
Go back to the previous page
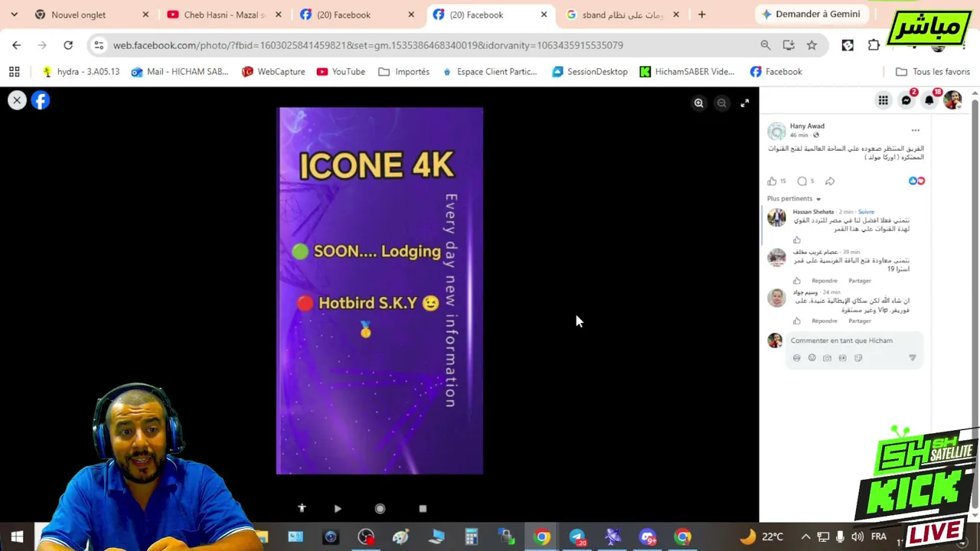(x=17, y=45)
